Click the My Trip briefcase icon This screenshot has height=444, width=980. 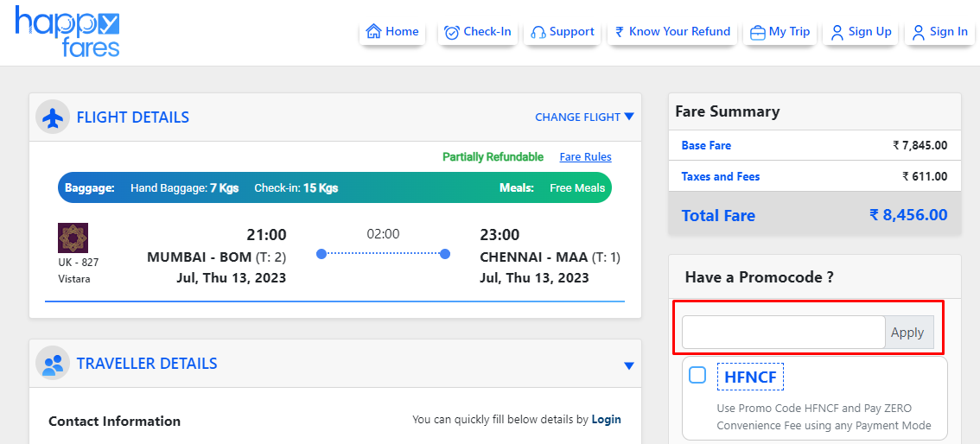tap(757, 32)
